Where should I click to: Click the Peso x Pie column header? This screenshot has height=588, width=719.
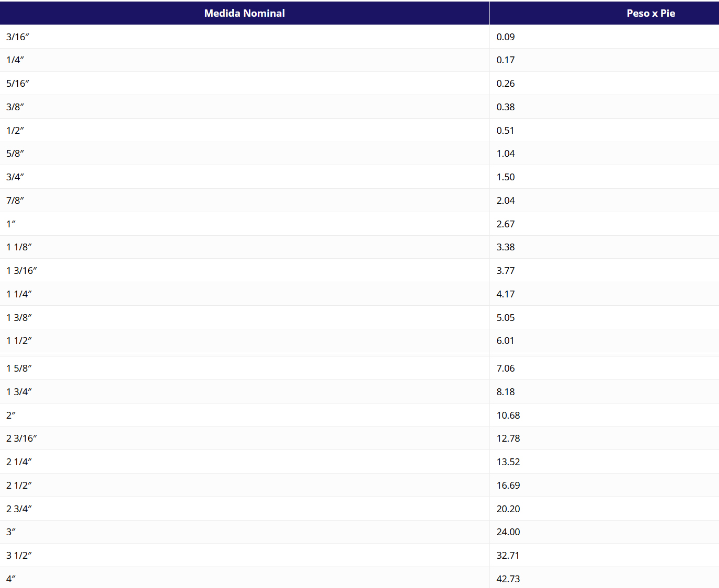coord(650,13)
